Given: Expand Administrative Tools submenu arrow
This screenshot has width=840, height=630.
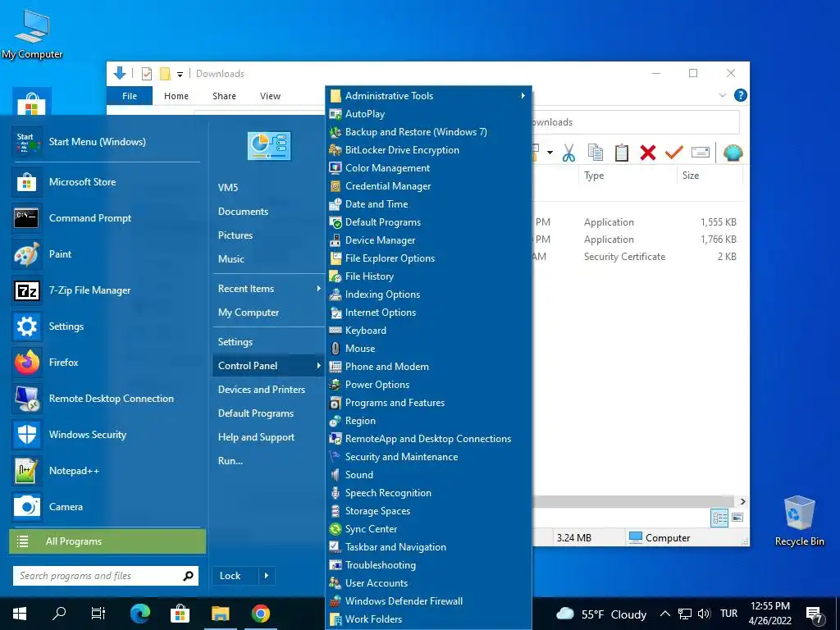Looking at the screenshot, I should [x=523, y=95].
